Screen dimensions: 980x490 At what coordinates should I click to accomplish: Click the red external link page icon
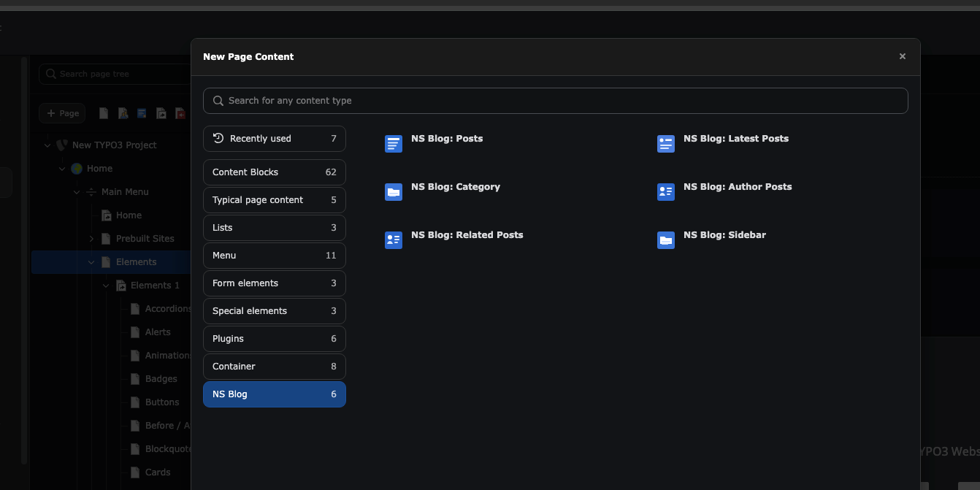coord(180,113)
